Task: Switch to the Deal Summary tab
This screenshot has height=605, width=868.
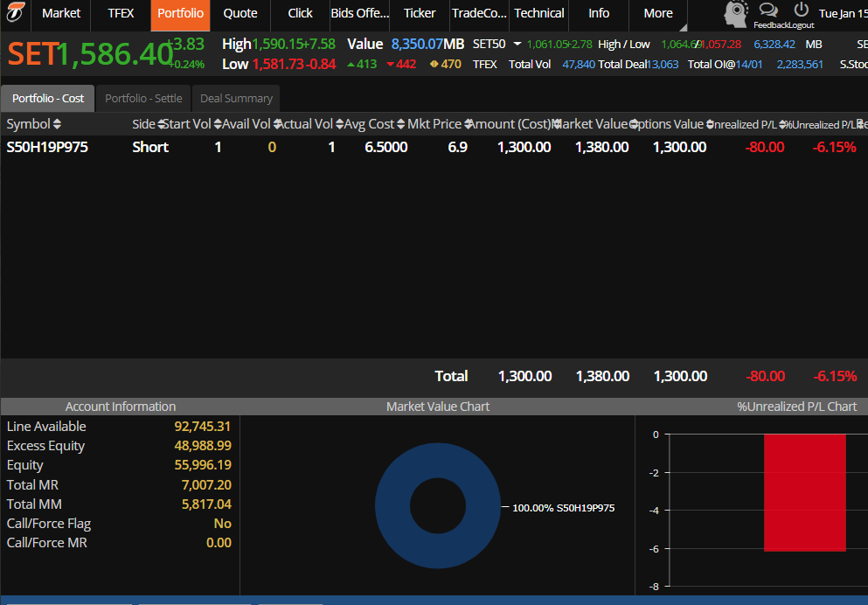Action: click(236, 99)
